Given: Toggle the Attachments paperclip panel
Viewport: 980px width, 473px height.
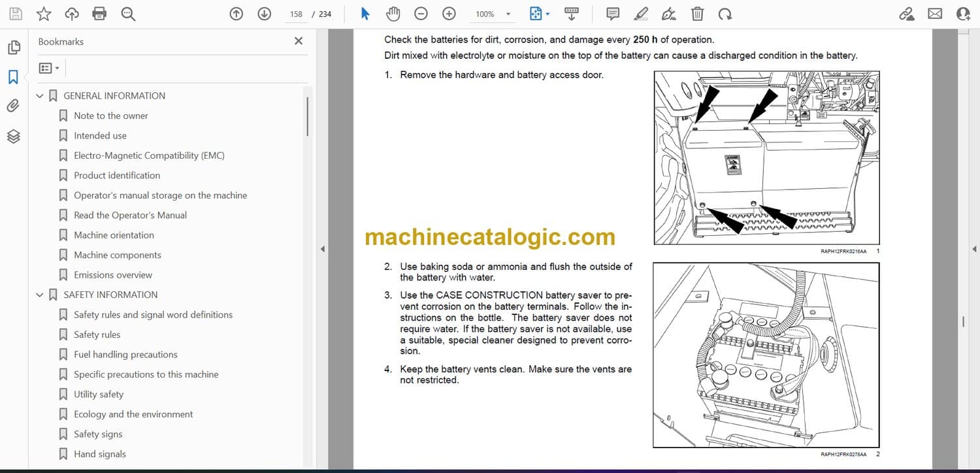Looking at the screenshot, I should pos(13,106).
